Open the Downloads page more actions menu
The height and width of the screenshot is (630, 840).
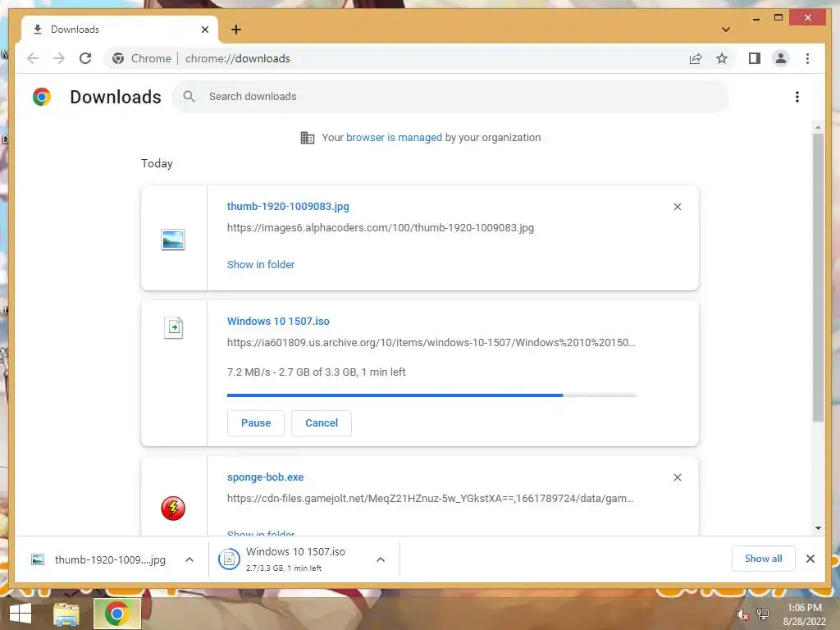tap(797, 97)
